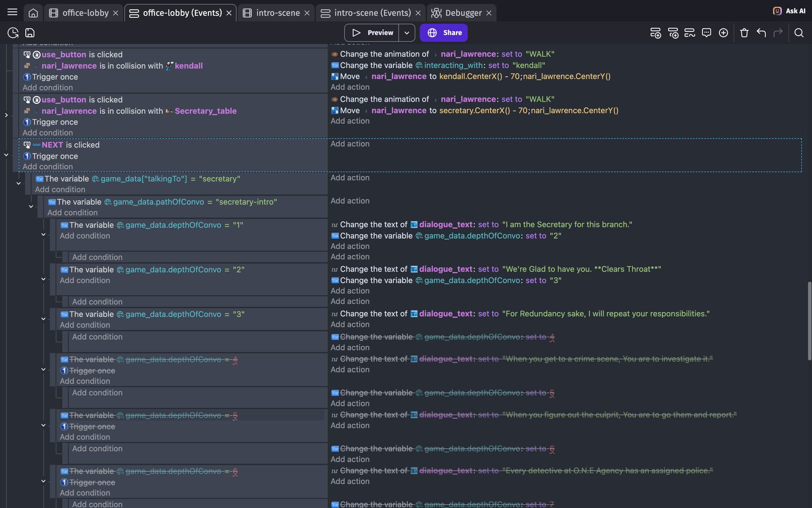This screenshot has width=812, height=508.
Task: Add a sub-event to selected event
Action: coord(673,33)
